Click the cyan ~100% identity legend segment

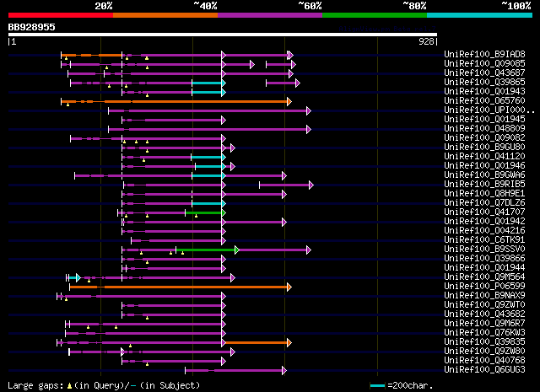[x=480, y=15]
